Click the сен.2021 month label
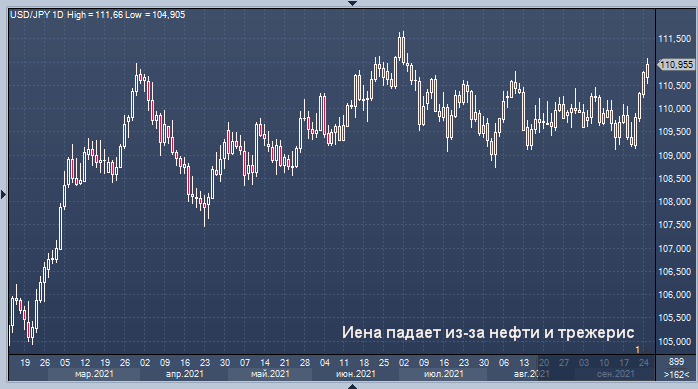This screenshot has width=698, height=389. [616, 374]
